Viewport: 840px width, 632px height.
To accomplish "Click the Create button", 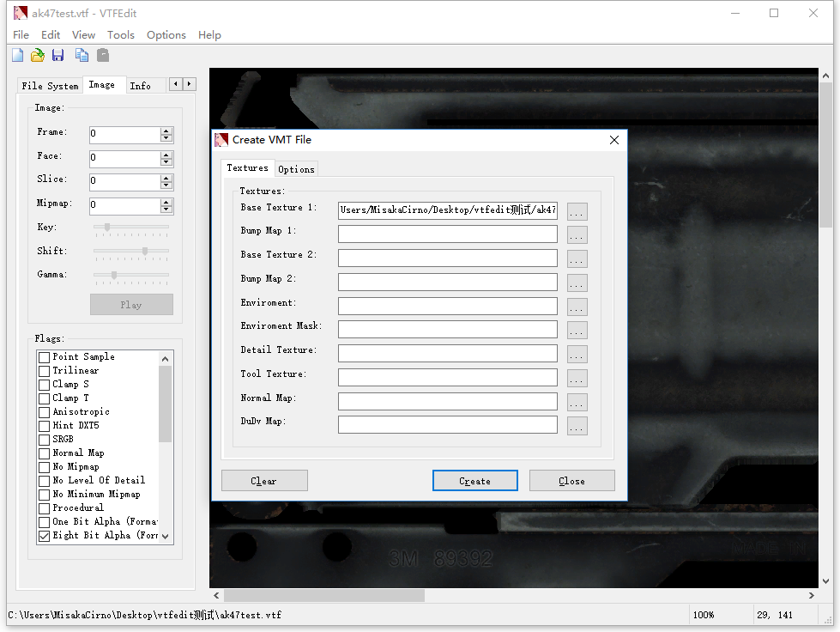I will 474,481.
